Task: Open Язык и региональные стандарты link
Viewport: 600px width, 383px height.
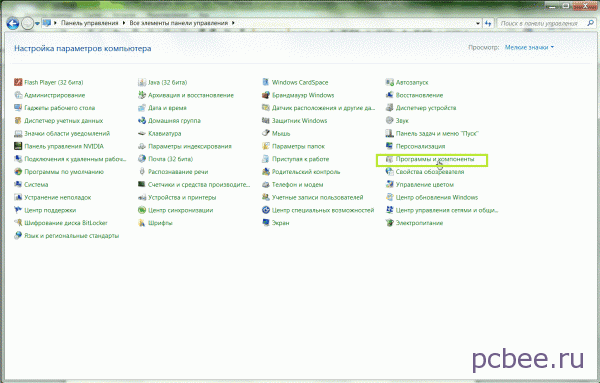Action: (72, 236)
